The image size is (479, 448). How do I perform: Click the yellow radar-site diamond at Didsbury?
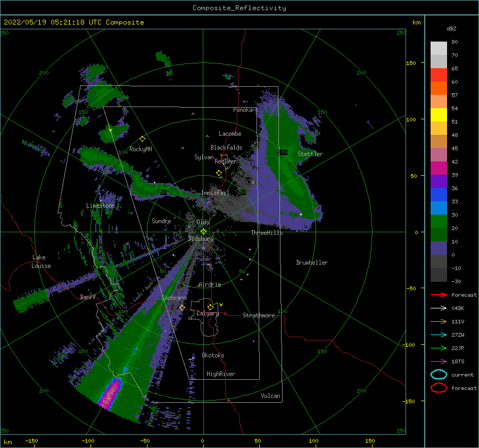pos(203,232)
